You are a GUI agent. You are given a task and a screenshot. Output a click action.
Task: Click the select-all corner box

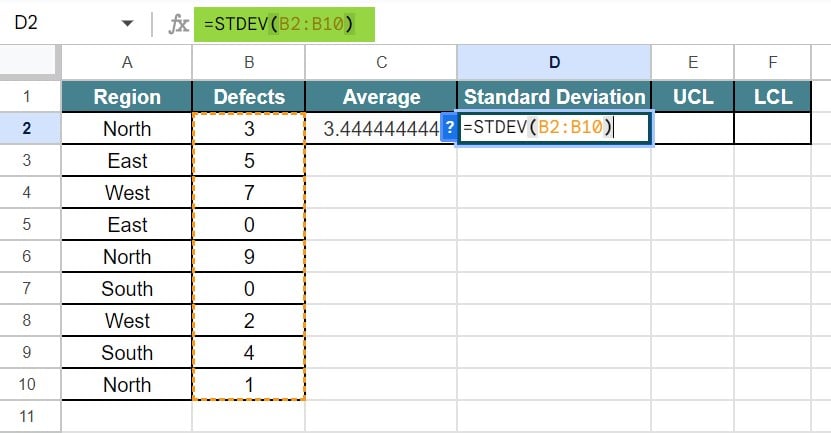click(x=30, y=63)
